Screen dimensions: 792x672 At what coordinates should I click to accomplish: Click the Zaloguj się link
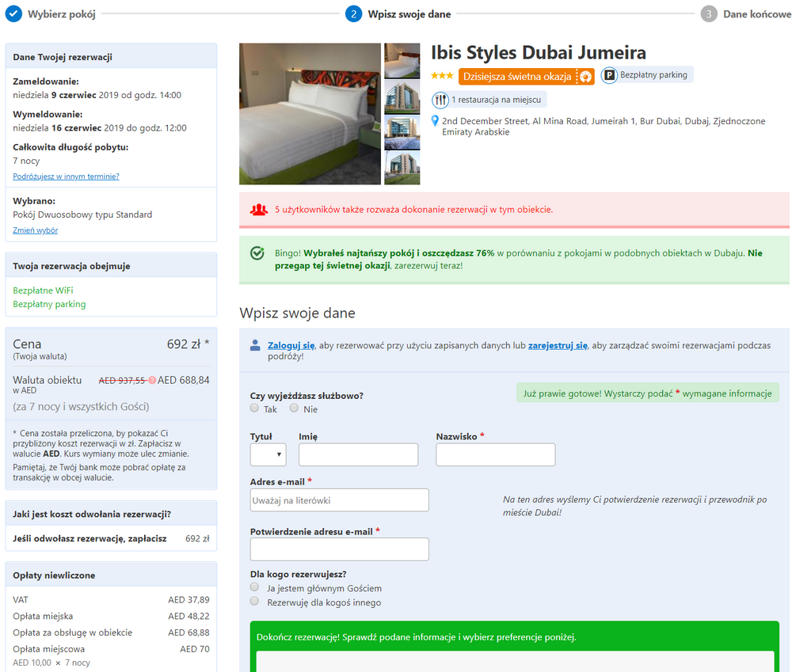[x=291, y=345]
